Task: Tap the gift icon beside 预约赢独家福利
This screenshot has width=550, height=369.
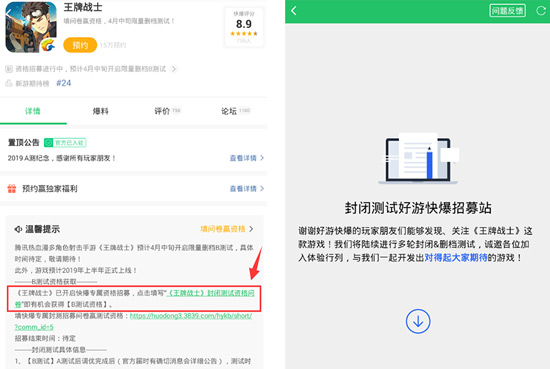Action: tap(12, 189)
